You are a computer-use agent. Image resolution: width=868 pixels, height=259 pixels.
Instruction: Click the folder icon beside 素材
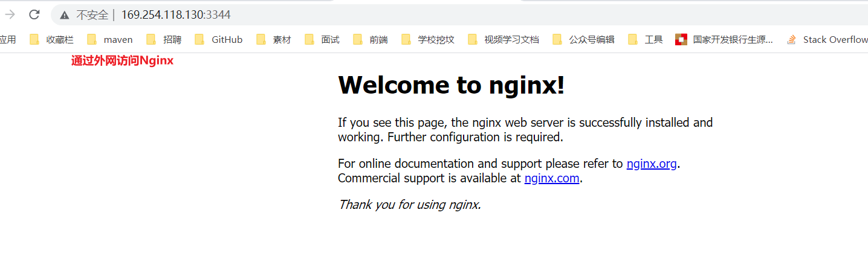(x=261, y=40)
